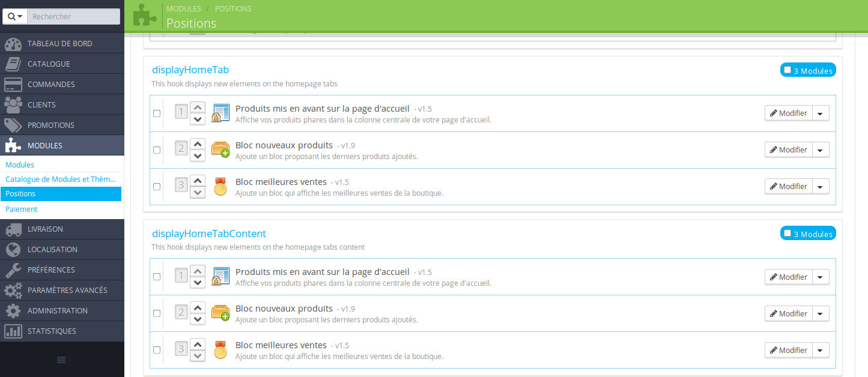Click Modifier for Bloc nouveaux produits in displayHomeTabContent
Viewport: 868px width, 377px height.
click(789, 313)
